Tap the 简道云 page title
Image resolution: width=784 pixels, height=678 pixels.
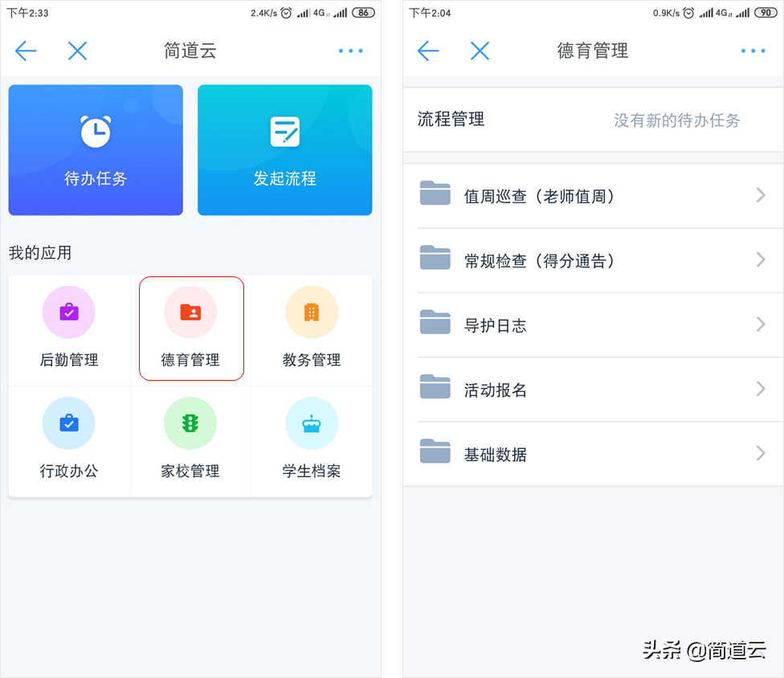coord(190,51)
